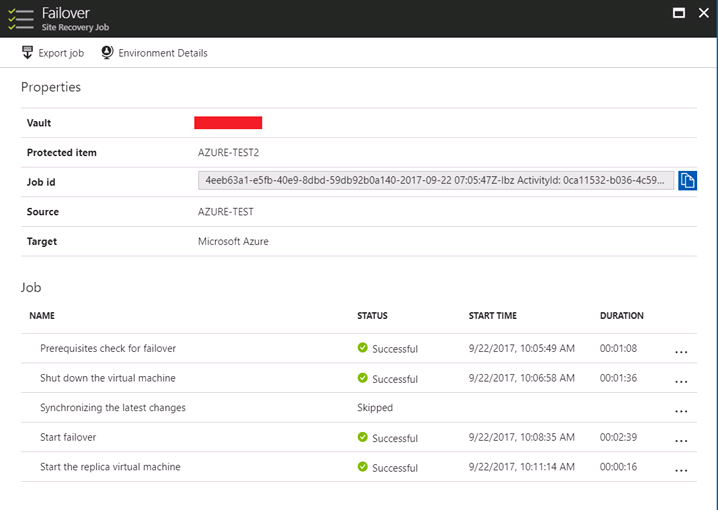
Task: Maximize the Failover blade
Action: (x=679, y=13)
